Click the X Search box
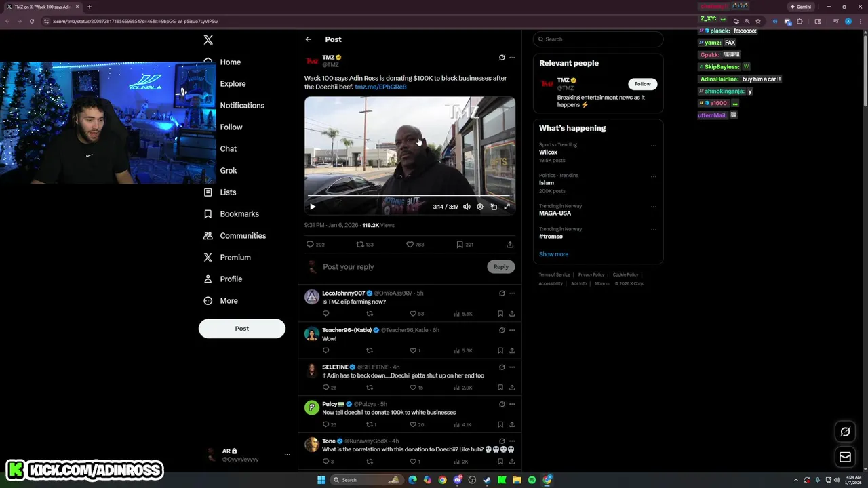Screen dimensions: 868x488 click(598, 39)
